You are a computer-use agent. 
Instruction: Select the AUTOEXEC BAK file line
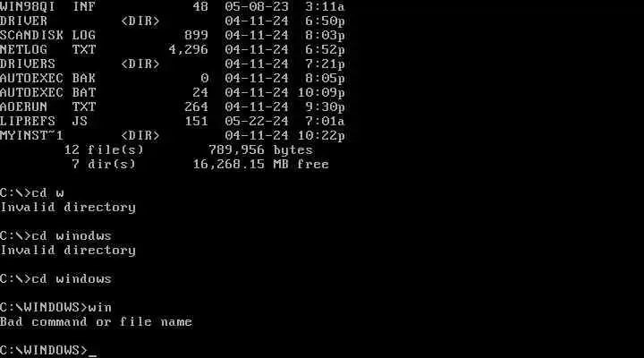coord(172,78)
